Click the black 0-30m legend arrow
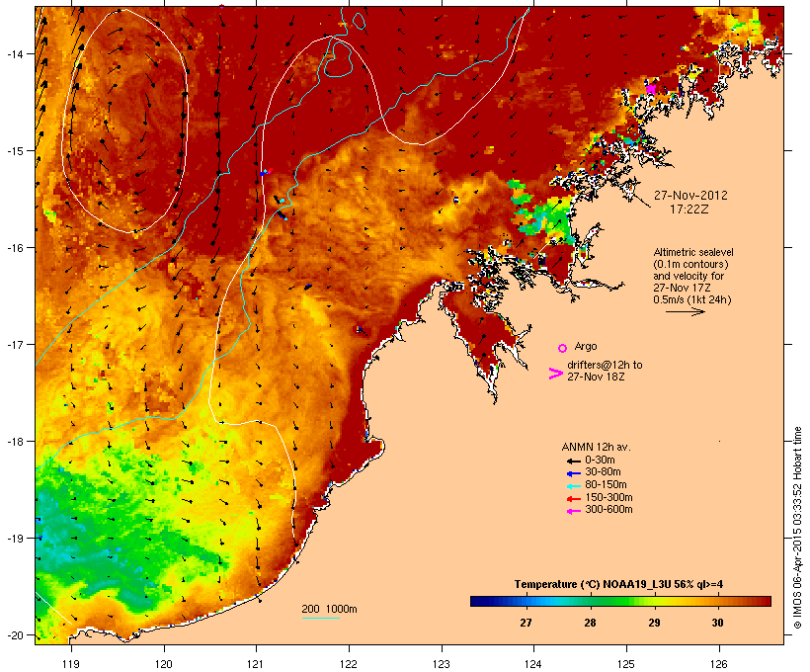The image size is (810, 672). (574, 461)
